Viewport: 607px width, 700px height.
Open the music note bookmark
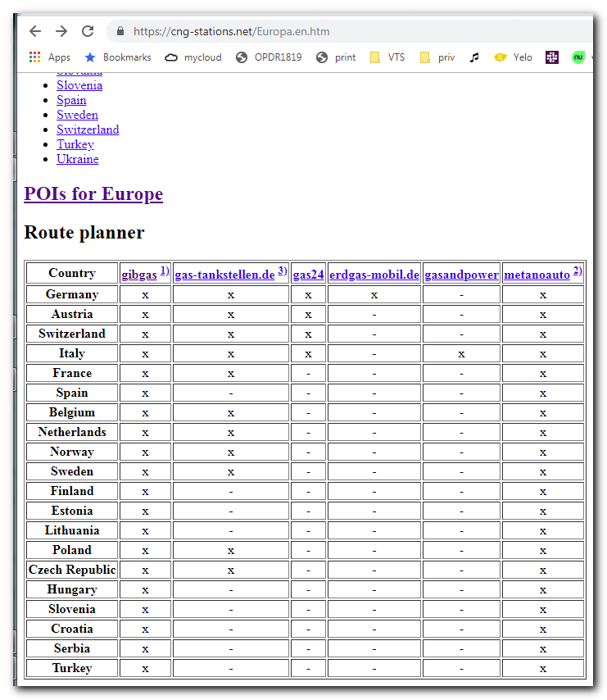(474, 57)
